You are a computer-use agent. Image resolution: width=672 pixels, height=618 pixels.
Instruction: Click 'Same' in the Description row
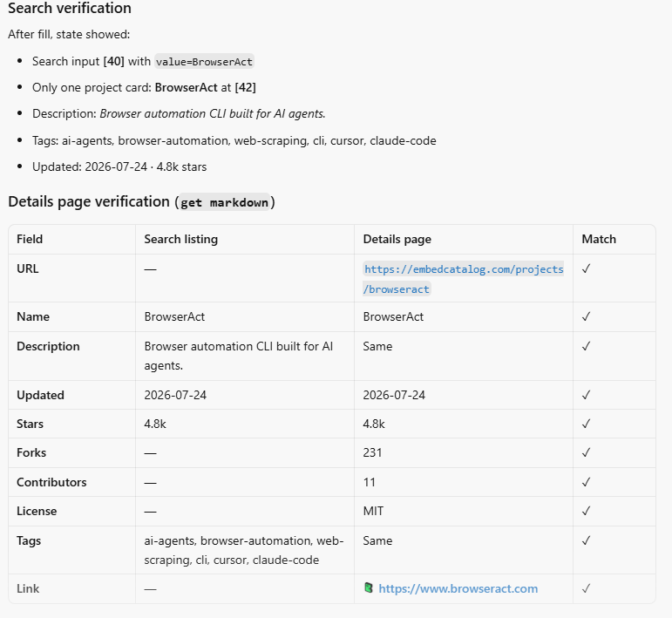pyautogui.click(x=377, y=346)
